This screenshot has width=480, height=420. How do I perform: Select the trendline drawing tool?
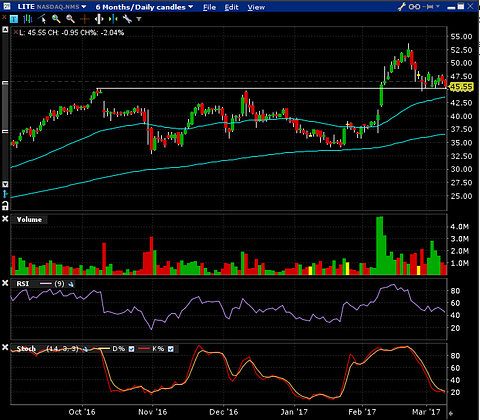tap(42, 19)
